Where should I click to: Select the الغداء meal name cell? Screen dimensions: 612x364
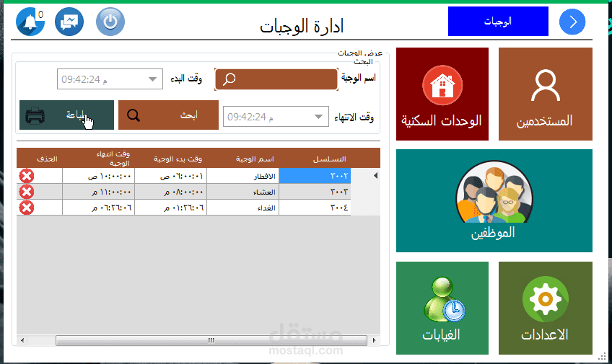242,208
